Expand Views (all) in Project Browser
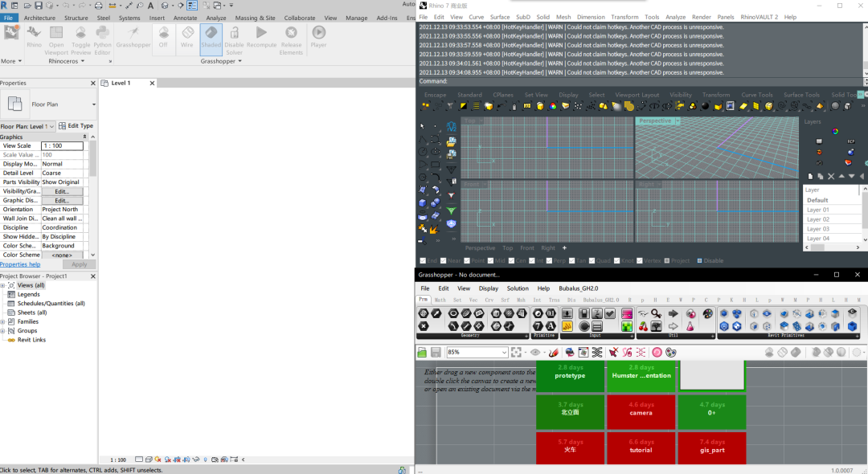 click(x=2, y=285)
